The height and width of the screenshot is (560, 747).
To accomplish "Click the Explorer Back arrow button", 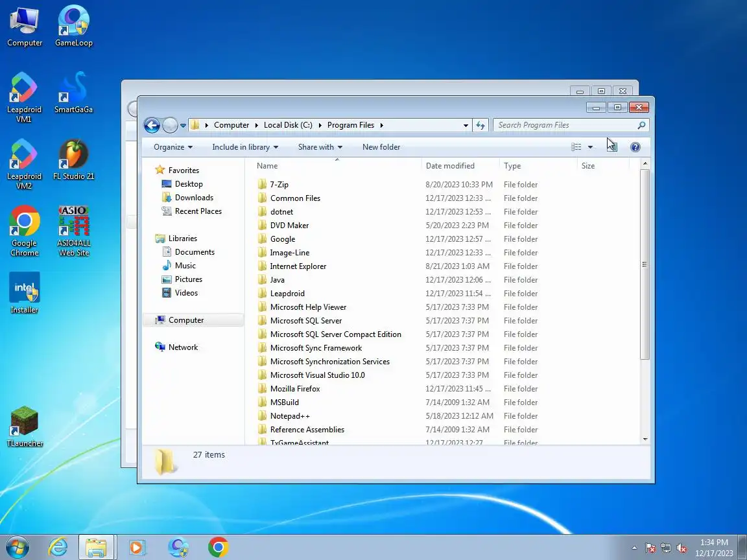I will point(152,125).
